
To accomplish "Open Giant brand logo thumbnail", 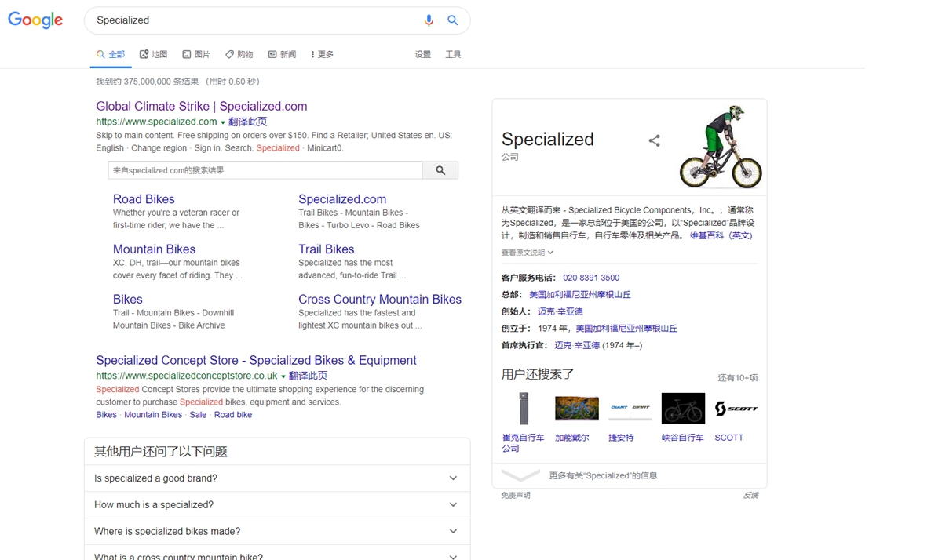I will coord(630,409).
